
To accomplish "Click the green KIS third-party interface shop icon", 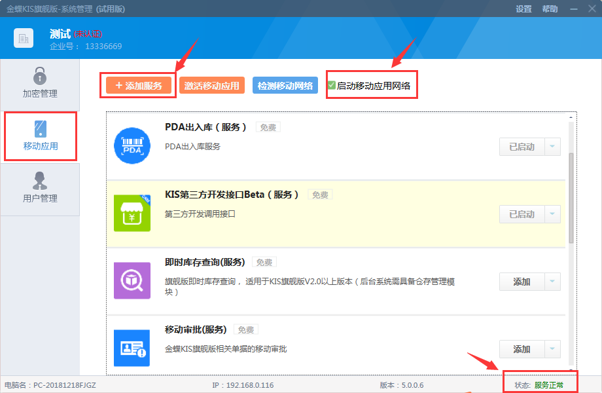I will 132,213.
